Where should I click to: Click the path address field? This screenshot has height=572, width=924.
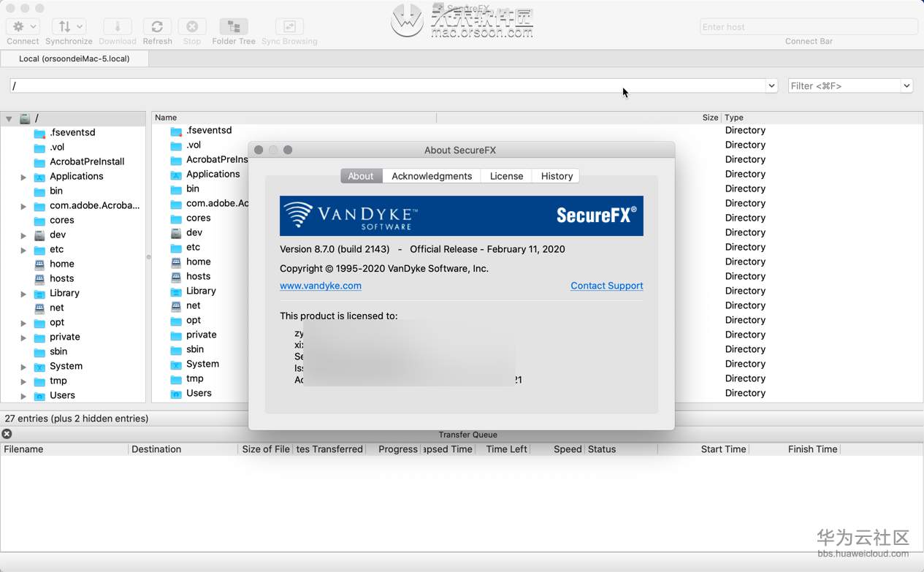[387, 85]
